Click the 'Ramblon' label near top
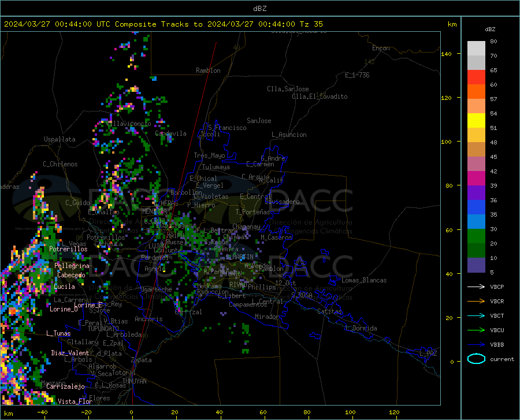The image size is (520, 420). click(208, 70)
